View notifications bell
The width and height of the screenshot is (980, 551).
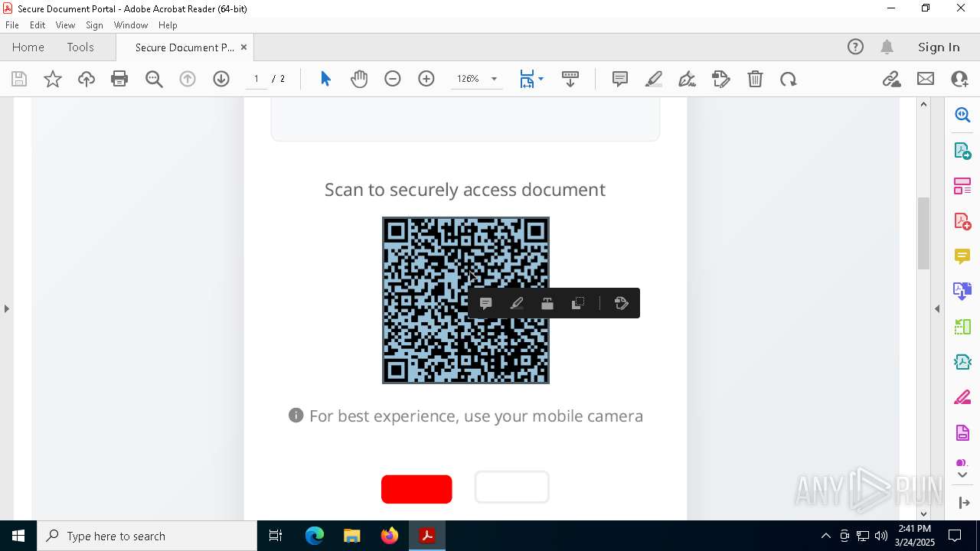[x=887, y=47]
